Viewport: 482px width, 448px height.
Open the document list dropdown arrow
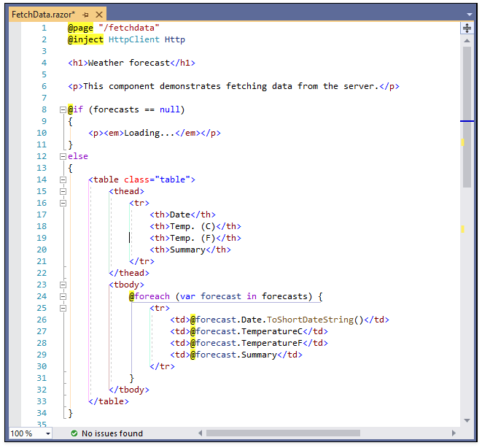point(469,15)
